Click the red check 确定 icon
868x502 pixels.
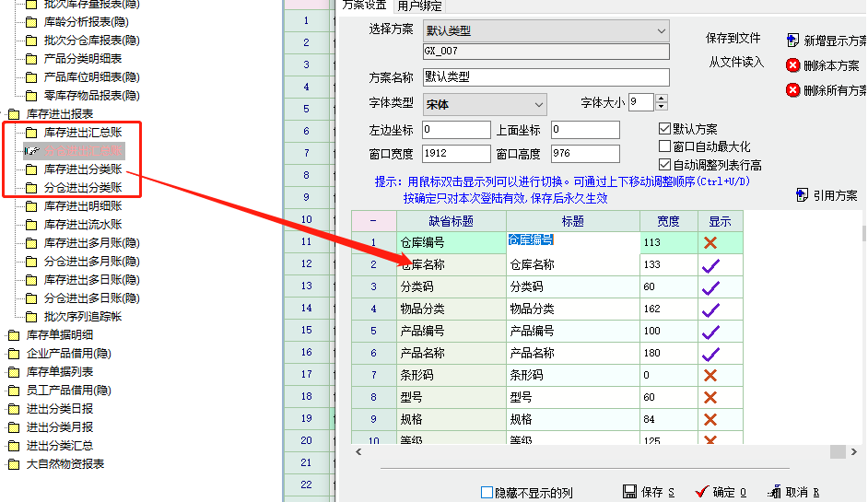pyautogui.click(x=702, y=492)
